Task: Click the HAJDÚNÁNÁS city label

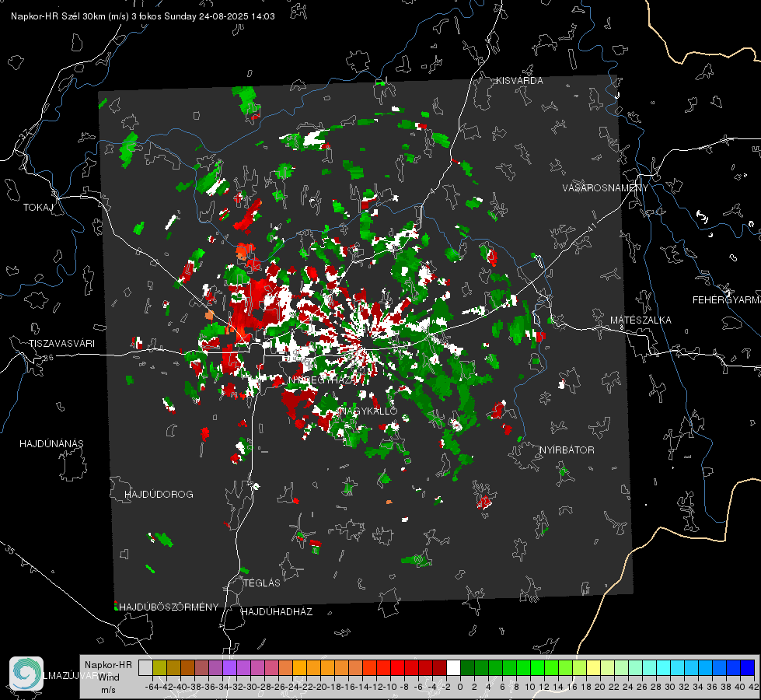Action: [x=51, y=444]
